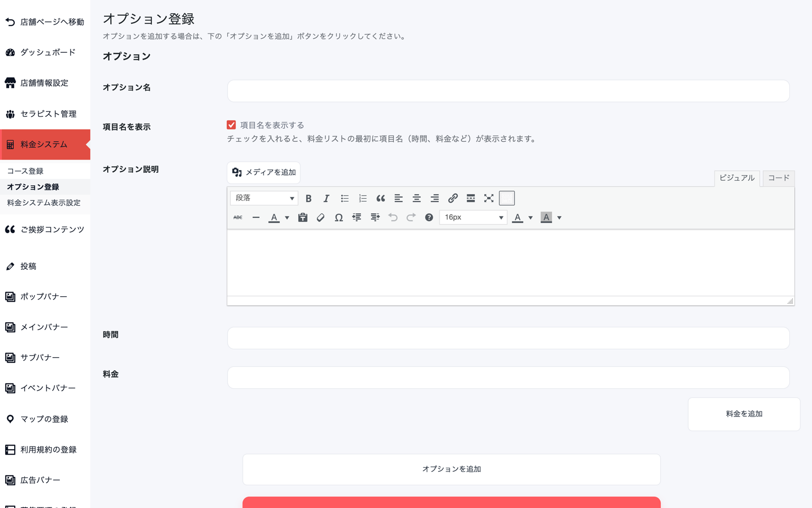Increase indent in editor
The image size is (812, 508).
[x=375, y=217]
